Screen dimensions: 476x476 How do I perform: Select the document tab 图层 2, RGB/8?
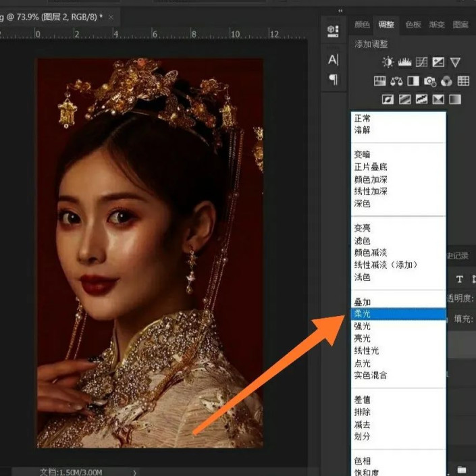51,17
